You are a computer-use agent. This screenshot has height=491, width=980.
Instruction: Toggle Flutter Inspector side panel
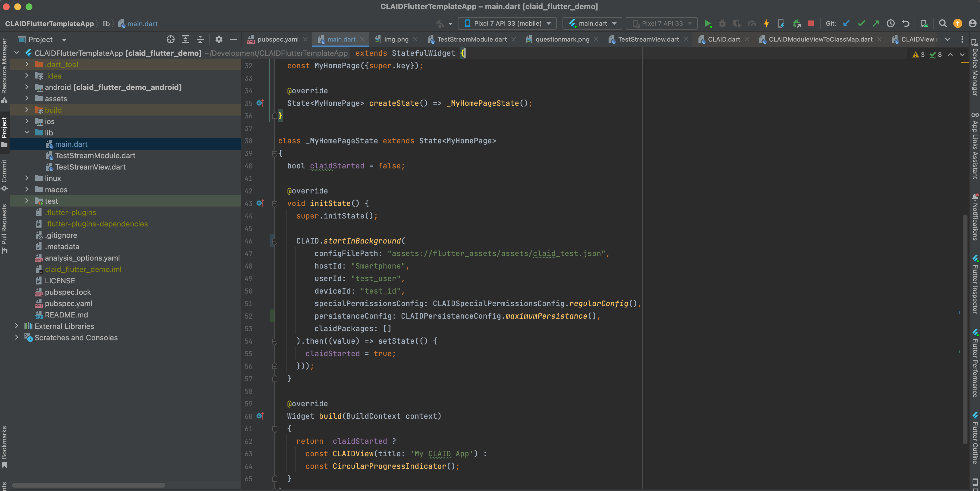pos(975,284)
